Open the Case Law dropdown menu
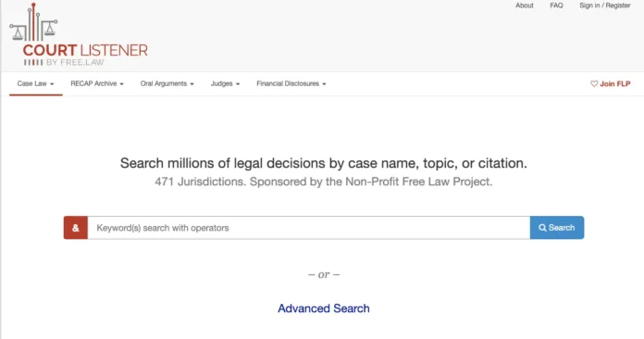 pyautogui.click(x=36, y=84)
